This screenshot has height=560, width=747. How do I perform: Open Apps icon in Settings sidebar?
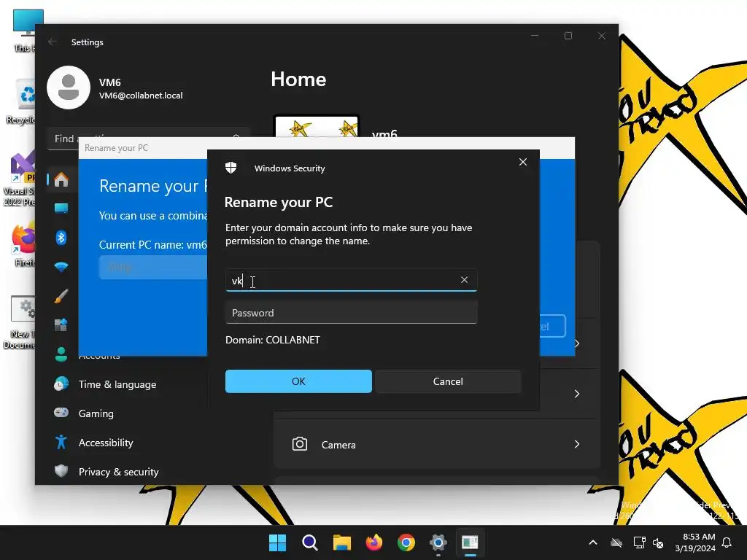pyautogui.click(x=61, y=325)
